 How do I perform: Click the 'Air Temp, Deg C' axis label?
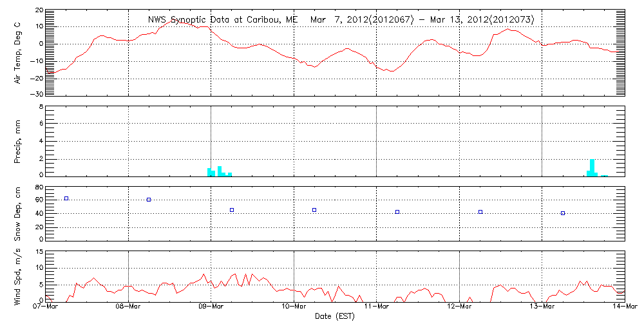[x=18, y=53]
